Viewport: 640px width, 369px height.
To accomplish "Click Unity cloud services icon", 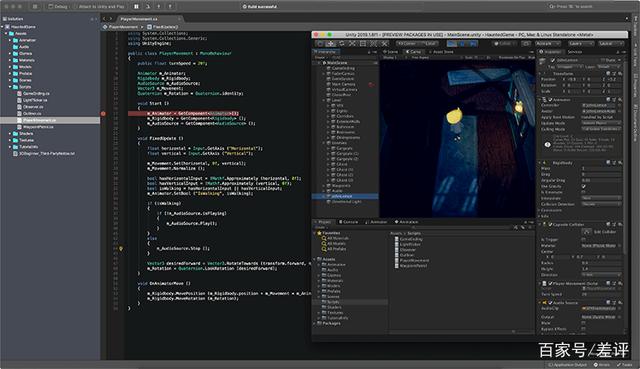I will pyautogui.click(x=527, y=43).
